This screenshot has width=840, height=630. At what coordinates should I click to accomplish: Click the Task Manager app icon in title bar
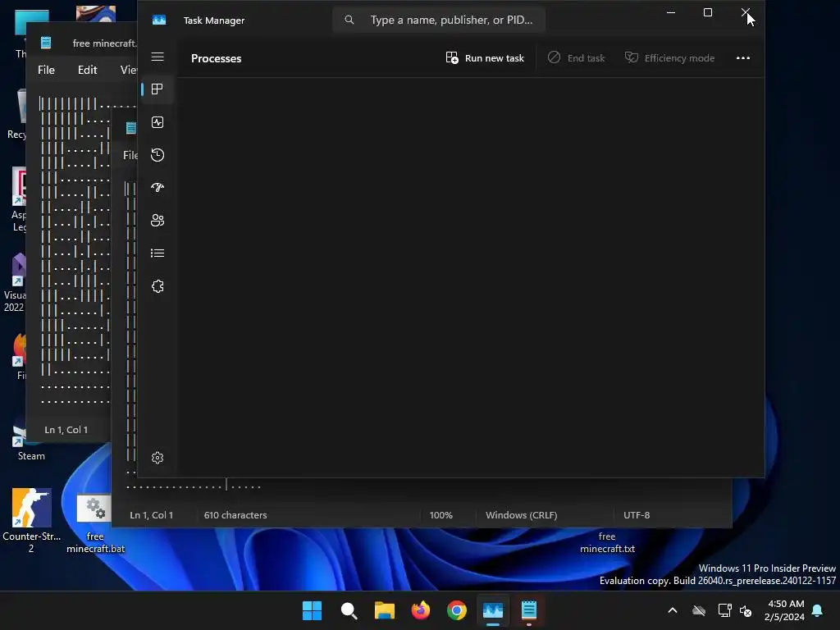159,20
